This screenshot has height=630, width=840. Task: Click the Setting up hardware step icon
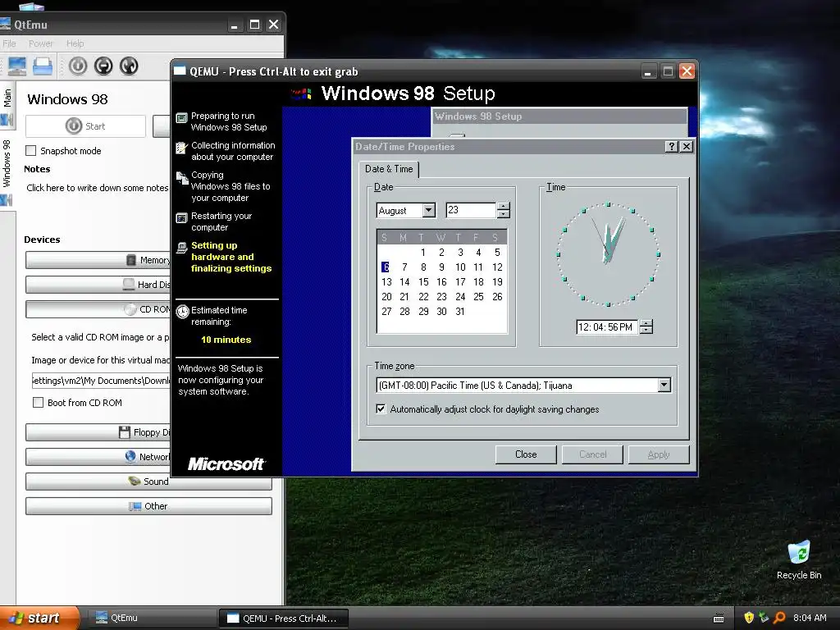(182, 247)
